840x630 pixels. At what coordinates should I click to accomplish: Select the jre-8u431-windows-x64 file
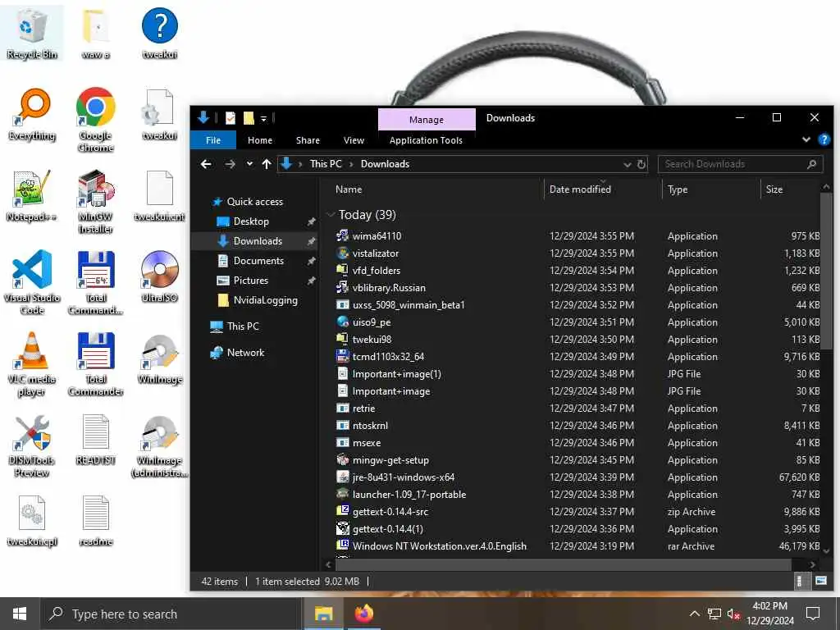pyautogui.click(x=403, y=477)
